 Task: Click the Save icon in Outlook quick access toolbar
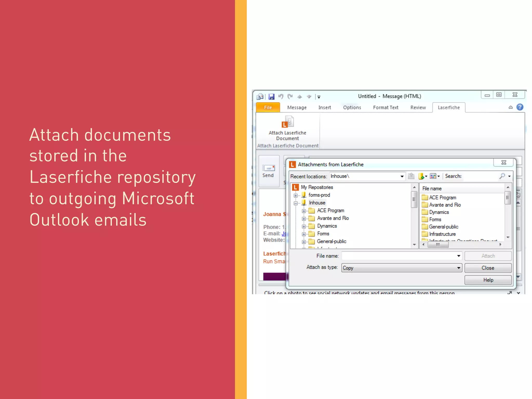271,97
